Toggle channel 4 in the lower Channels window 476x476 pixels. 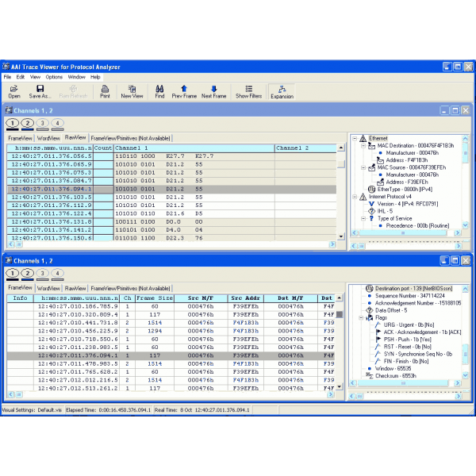pyautogui.click(x=57, y=273)
